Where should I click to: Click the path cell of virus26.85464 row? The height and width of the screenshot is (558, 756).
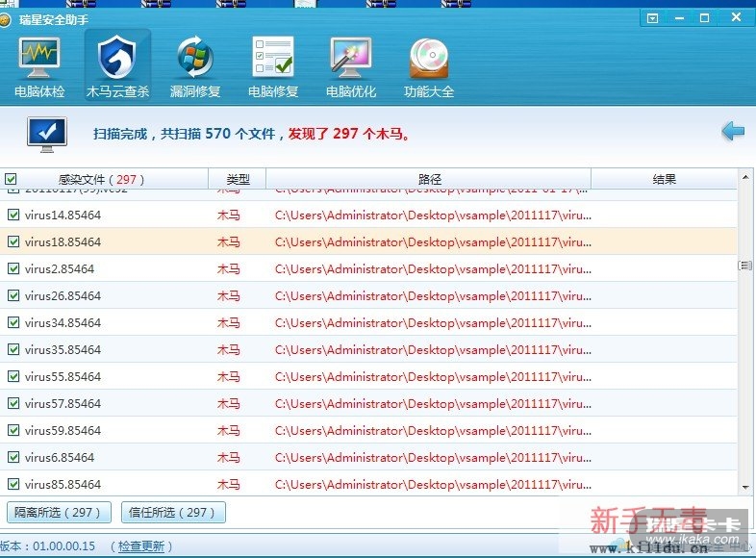(x=433, y=296)
